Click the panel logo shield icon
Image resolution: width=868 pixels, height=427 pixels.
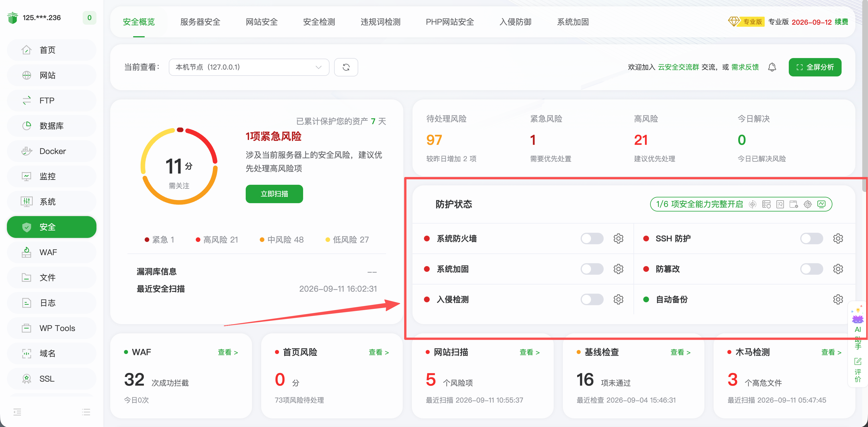(x=12, y=18)
